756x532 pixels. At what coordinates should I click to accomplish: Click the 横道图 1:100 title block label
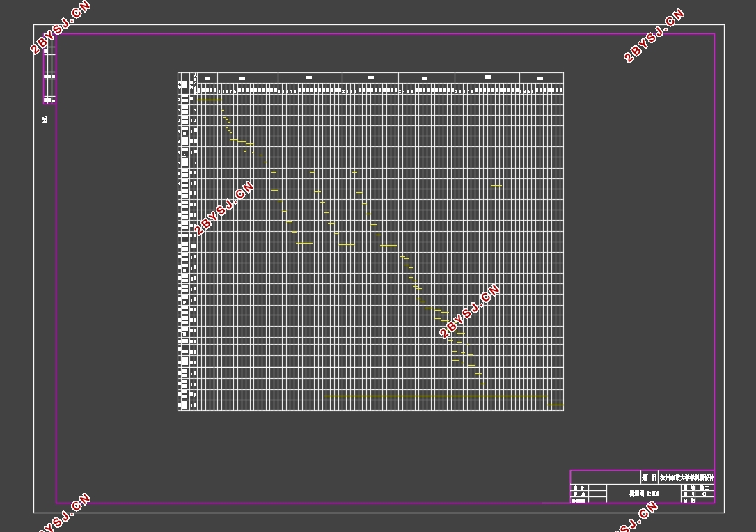644,494
